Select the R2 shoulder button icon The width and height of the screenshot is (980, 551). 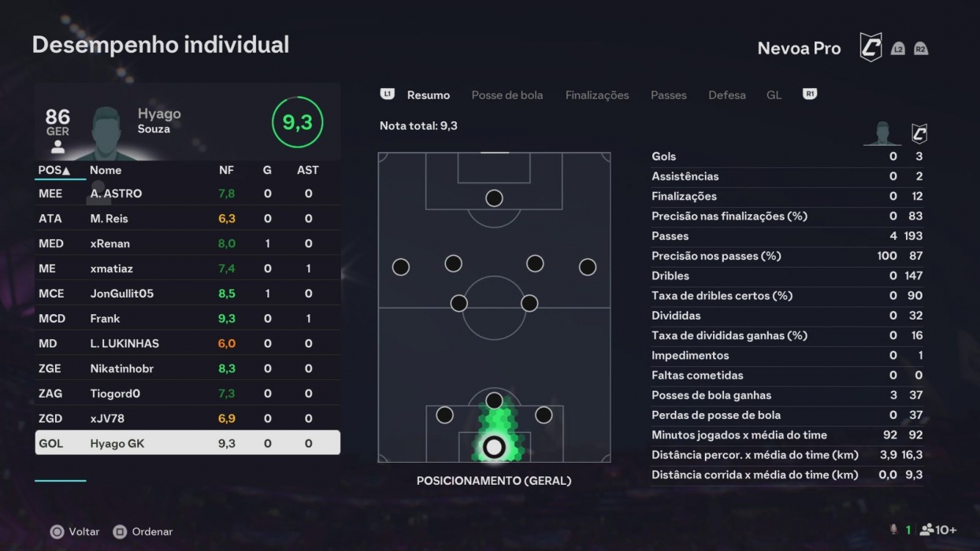(x=920, y=48)
